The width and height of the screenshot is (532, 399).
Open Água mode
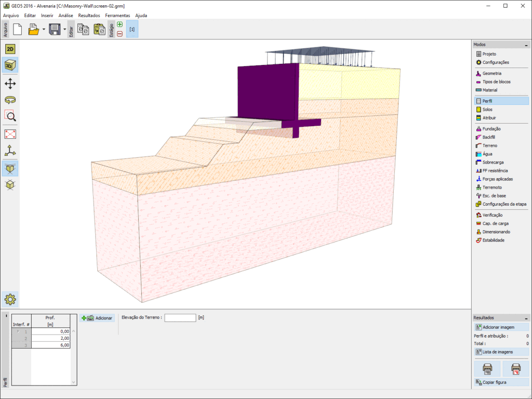(x=501, y=154)
